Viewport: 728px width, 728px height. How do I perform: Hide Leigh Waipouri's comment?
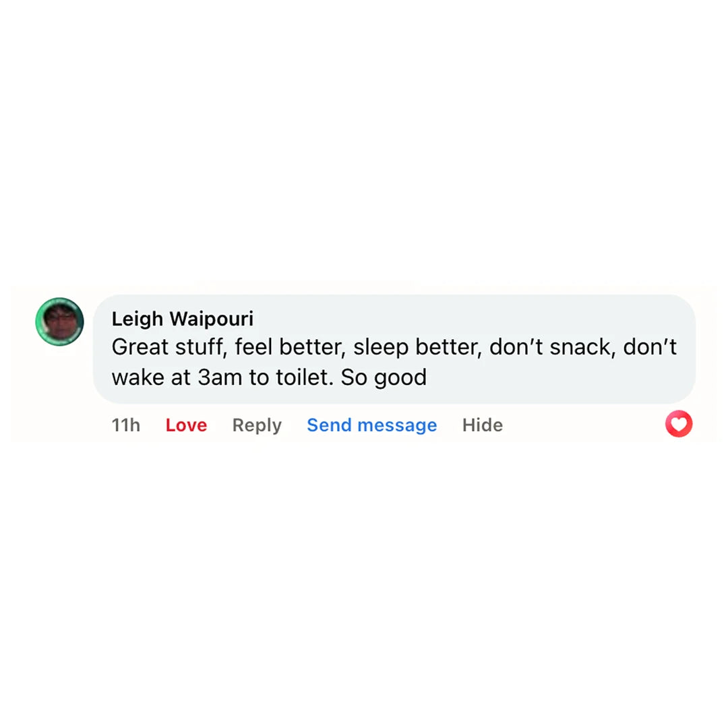tap(482, 425)
